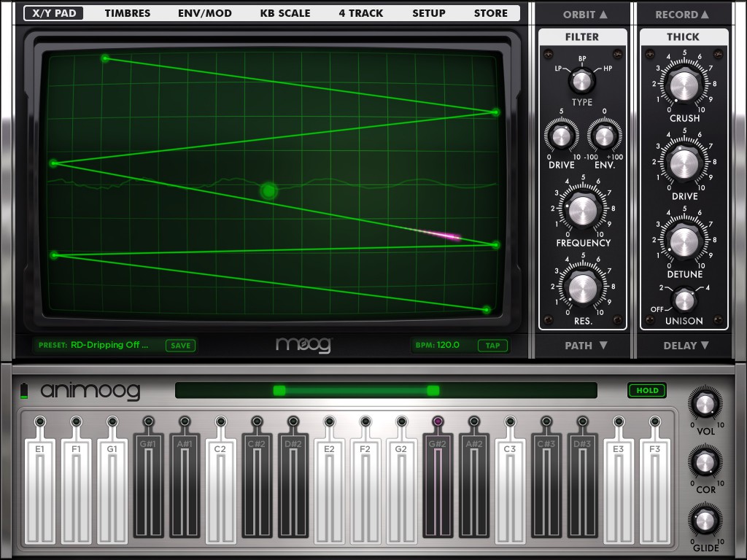Open the 4 TRACK tab
747x560 pixels.
click(x=361, y=13)
